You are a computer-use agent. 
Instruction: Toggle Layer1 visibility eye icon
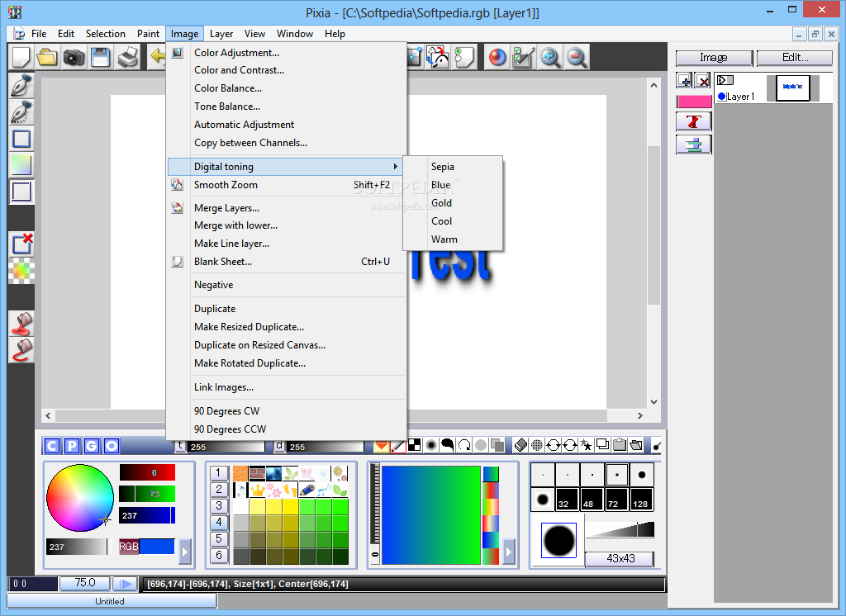(725, 80)
